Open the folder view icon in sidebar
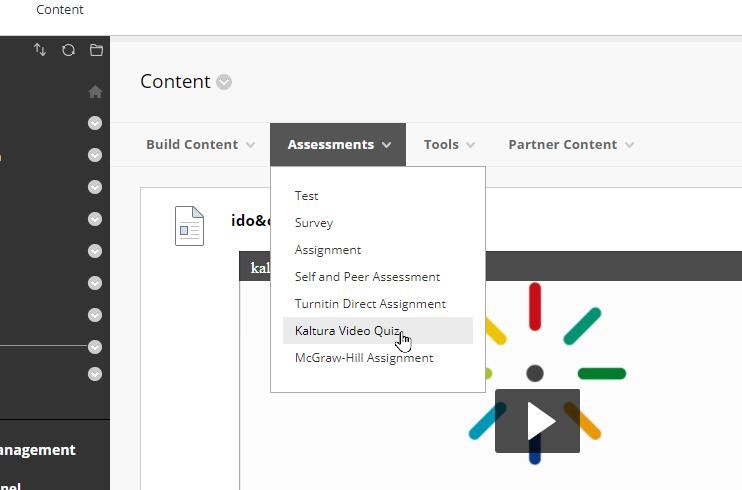 pyautogui.click(x=97, y=50)
